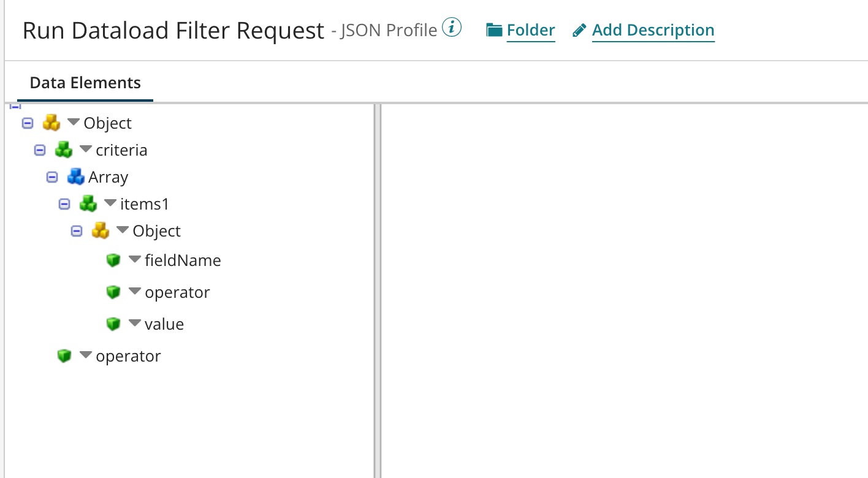Click the green criteria element icon
The height and width of the screenshot is (478, 868).
point(64,150)
